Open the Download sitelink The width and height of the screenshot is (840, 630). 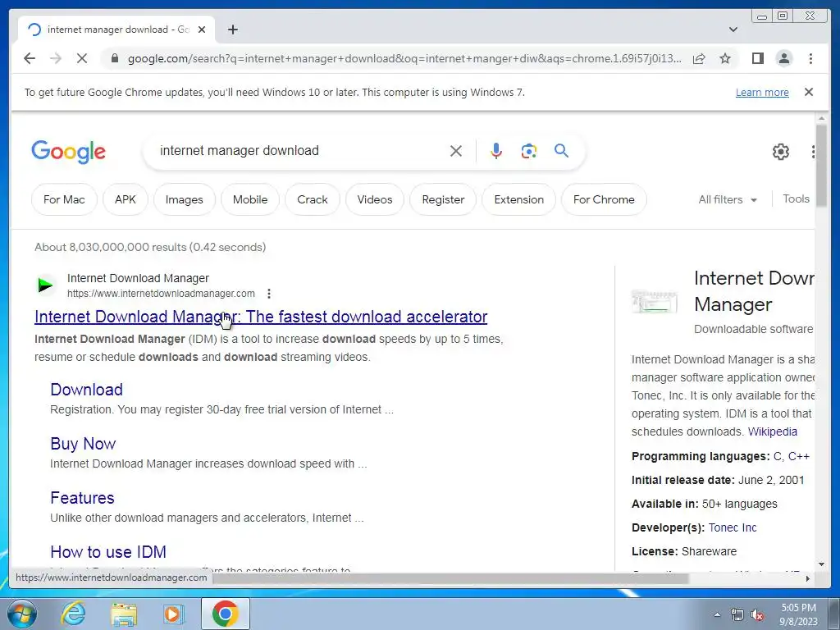(x=86, y=390)
